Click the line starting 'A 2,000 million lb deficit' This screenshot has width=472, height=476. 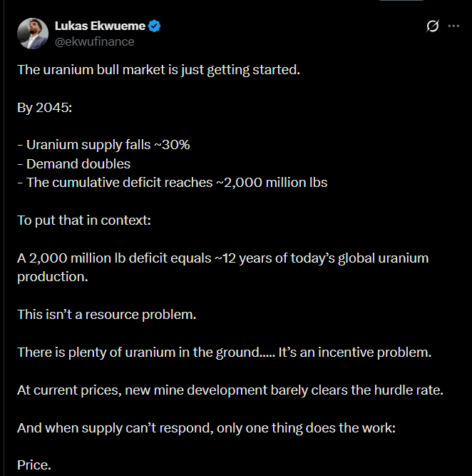pyautogui.click(x=223, y=258)
